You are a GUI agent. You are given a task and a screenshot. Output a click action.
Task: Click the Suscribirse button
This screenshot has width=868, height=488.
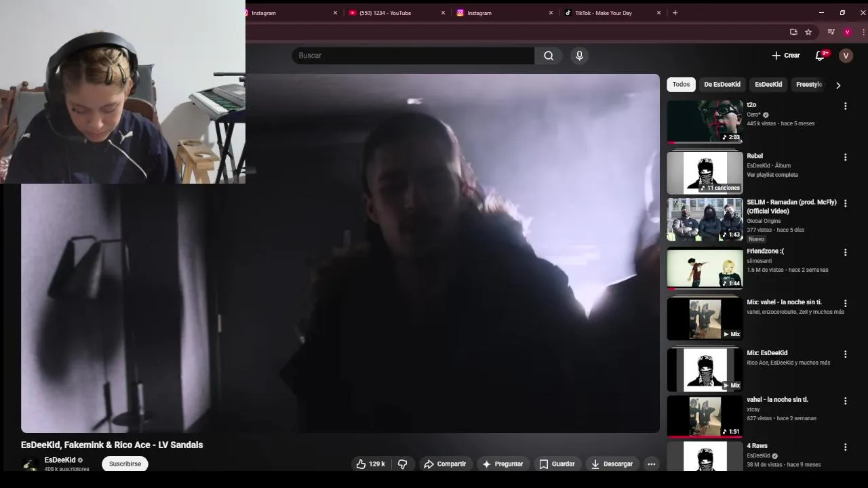tap(125, 464)
